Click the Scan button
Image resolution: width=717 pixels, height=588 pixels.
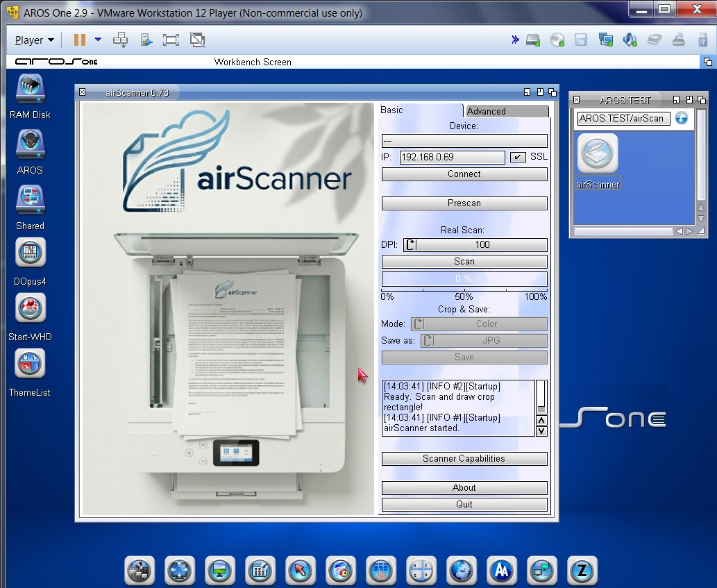point(464,262)
